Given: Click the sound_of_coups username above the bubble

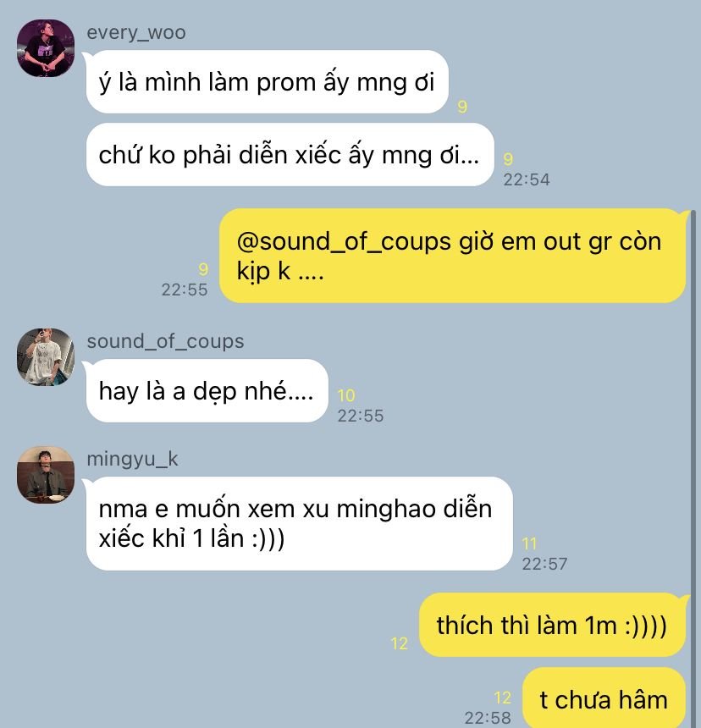Looking at the screenshot, I should pyautogui.click(x=165, y=341).
